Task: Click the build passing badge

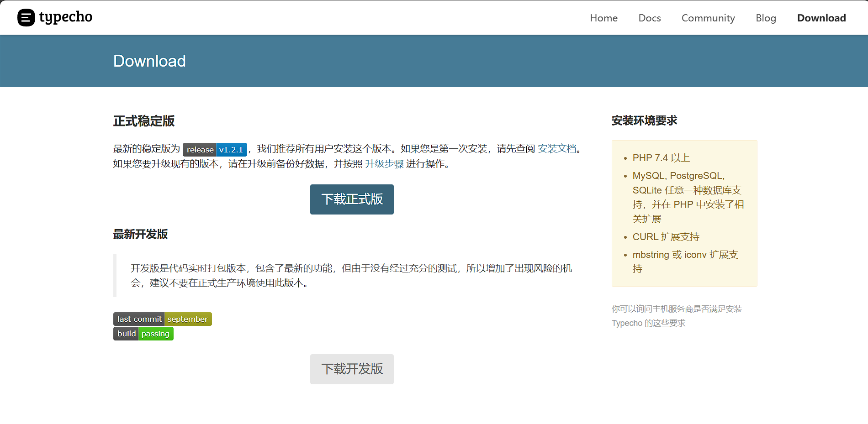Action: point(143,334)
